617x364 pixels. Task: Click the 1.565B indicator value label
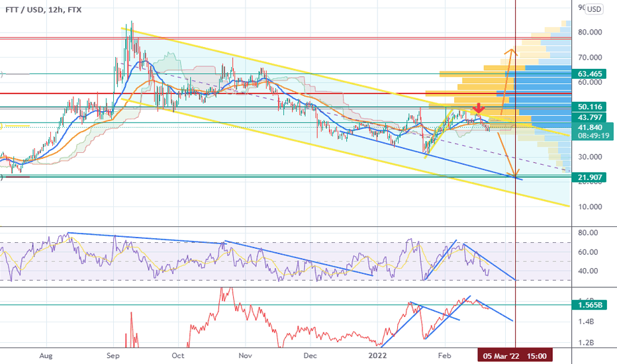point(589,305)
